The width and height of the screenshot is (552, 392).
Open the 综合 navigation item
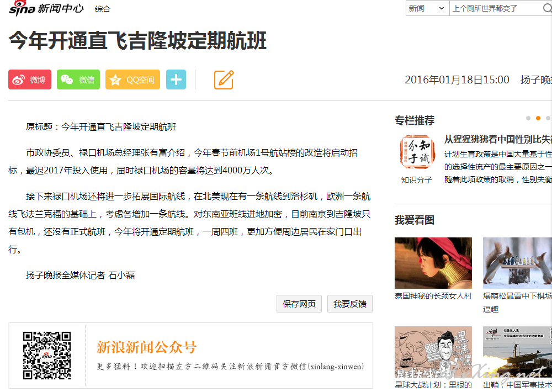(x=103, y=9)
